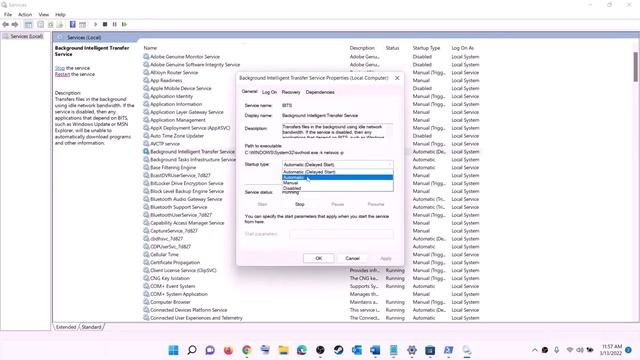Click the OK button in Properties dialog
Image resolution: width=640 pixels, height=360 pixels.
(x=319, y=258)
